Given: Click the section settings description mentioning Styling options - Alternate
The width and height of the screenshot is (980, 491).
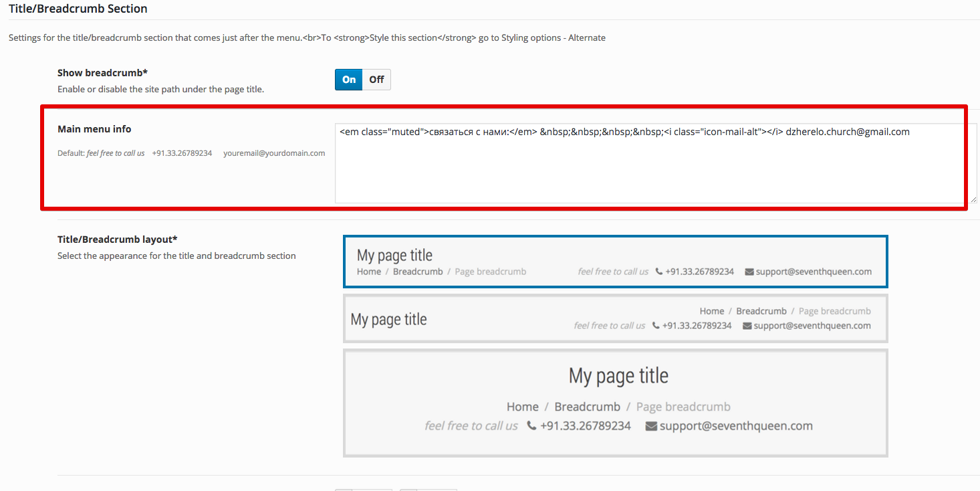Looking at the screenshot, I should point(307,38).
